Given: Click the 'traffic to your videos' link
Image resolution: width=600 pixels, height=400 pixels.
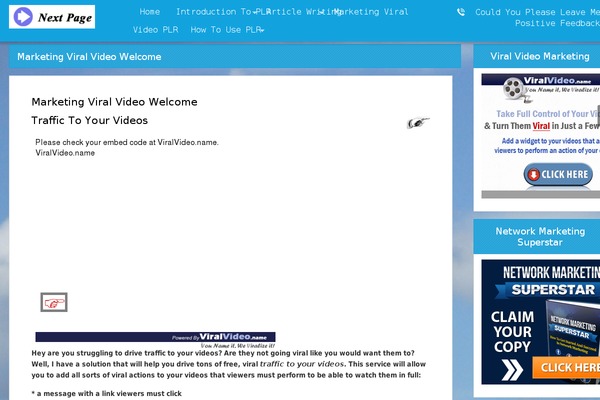Looking at the screenshot, I should pos(301,364).
